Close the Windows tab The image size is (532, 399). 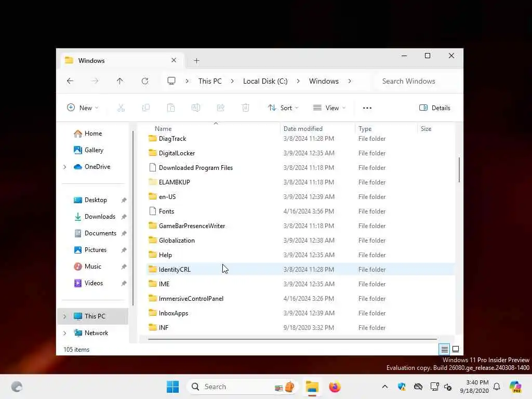174,60
